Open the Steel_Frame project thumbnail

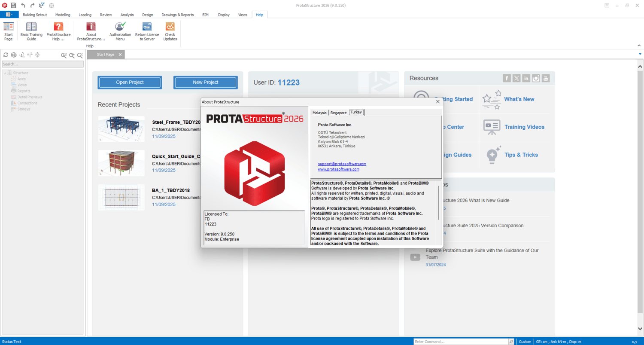pos(122,129)
